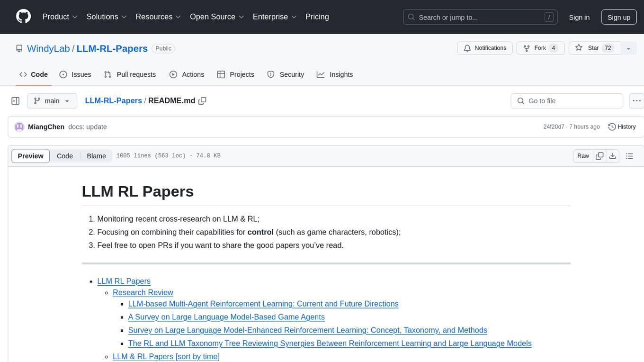
Task: Open the more file actions menu
Action: tap(636, 101)
